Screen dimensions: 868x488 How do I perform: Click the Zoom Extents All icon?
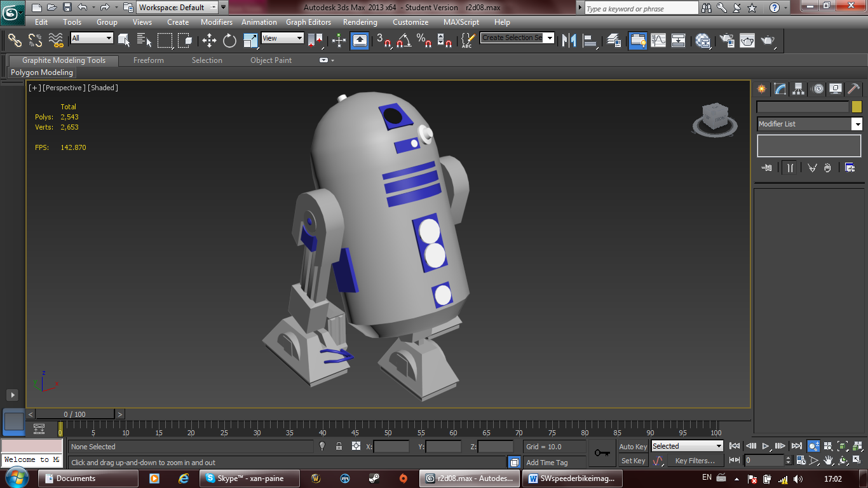pyautogui.click(x=858, y=447)
